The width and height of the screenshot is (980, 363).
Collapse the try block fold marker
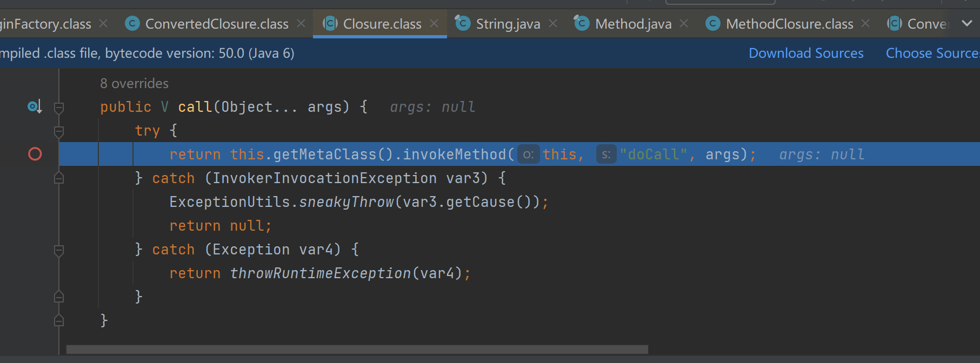(x=59, y=131)
